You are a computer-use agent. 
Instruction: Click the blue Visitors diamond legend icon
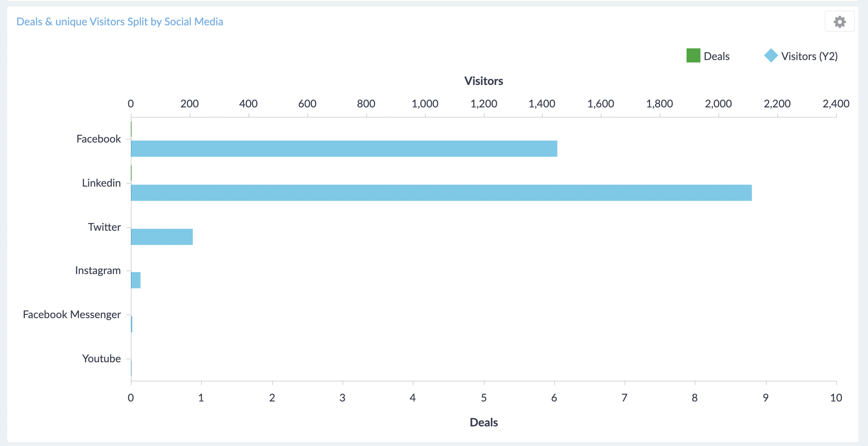771,56
